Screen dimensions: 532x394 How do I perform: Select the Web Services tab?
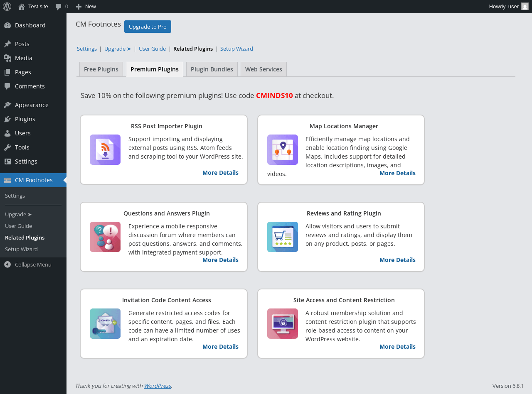point(264,69)
